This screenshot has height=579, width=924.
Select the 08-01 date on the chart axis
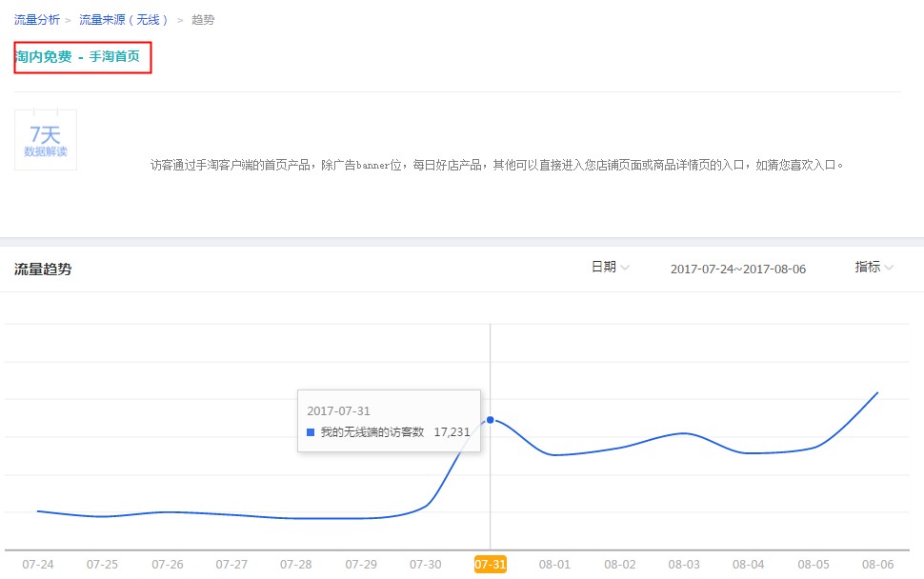[x=554, y=564]
